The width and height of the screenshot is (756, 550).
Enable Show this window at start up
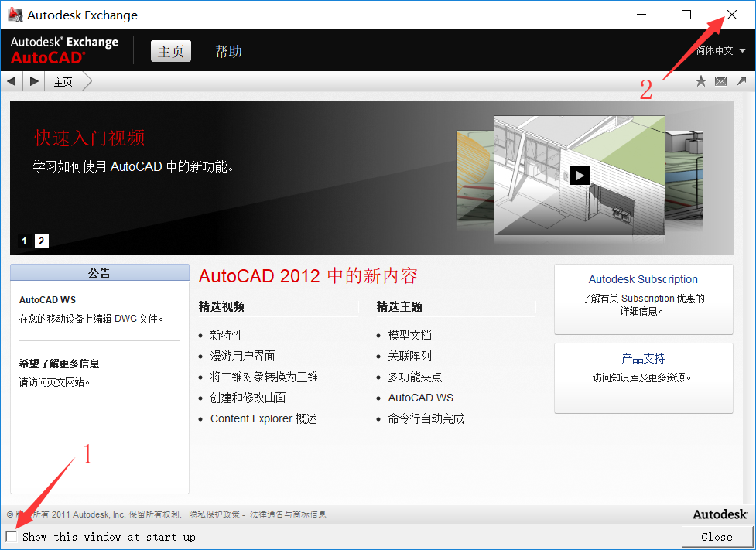click(12, 537)
